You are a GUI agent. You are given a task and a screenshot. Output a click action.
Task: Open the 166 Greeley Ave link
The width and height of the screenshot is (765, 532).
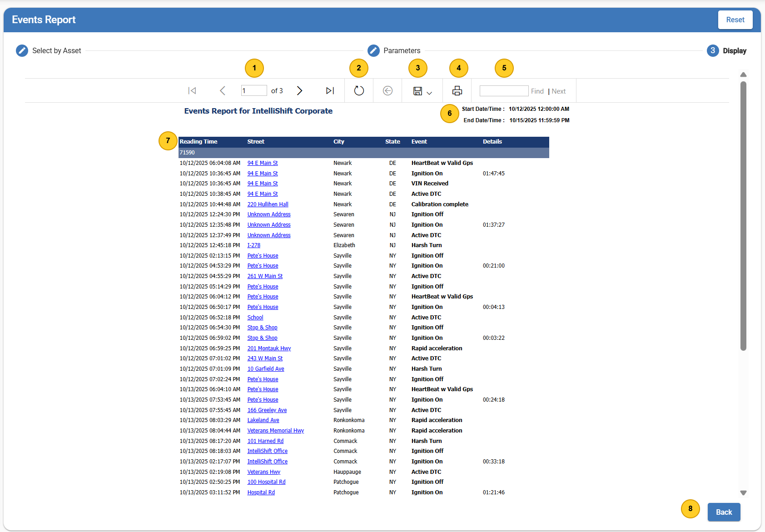267,410
